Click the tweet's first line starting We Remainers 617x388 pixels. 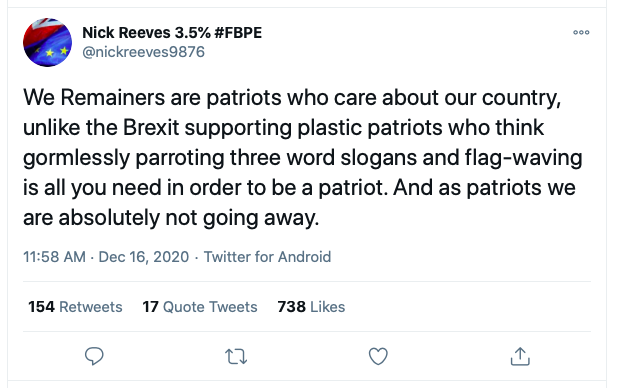[292, 97]
